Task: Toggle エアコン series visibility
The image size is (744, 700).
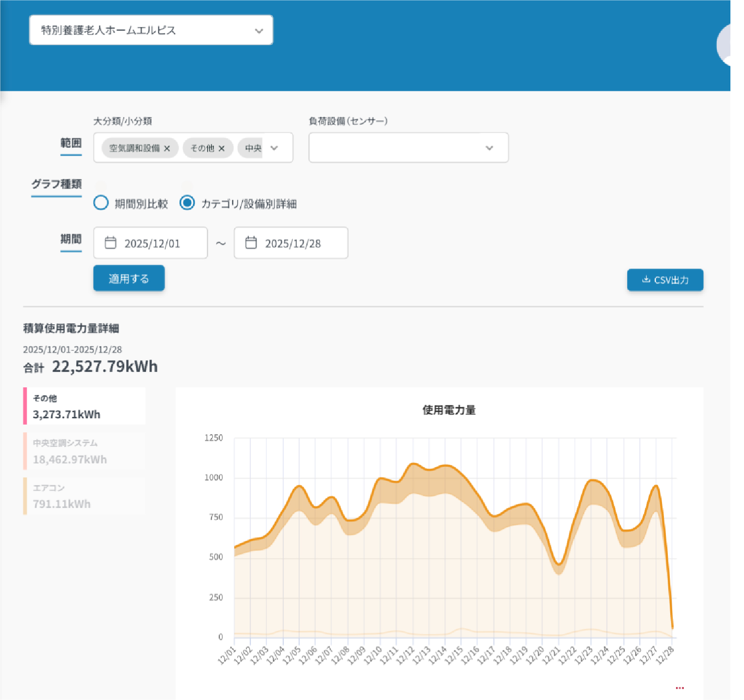Action: click(84, 496)
